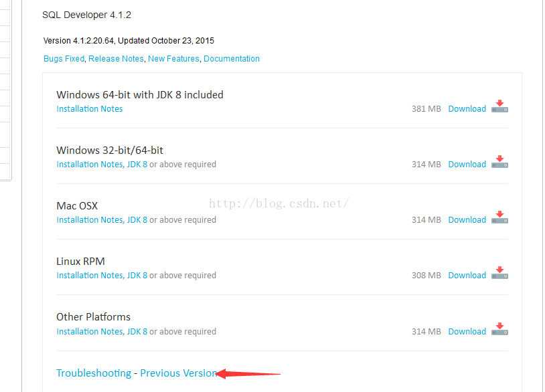545x392 pixels.
Task: Click Download text link for Mac OSX
Action: (467, 220)
